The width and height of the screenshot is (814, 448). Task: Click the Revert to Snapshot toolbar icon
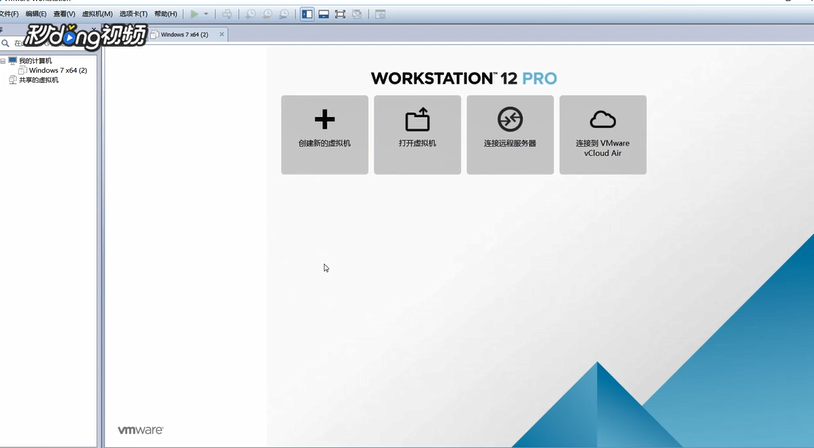coord(267,14)
